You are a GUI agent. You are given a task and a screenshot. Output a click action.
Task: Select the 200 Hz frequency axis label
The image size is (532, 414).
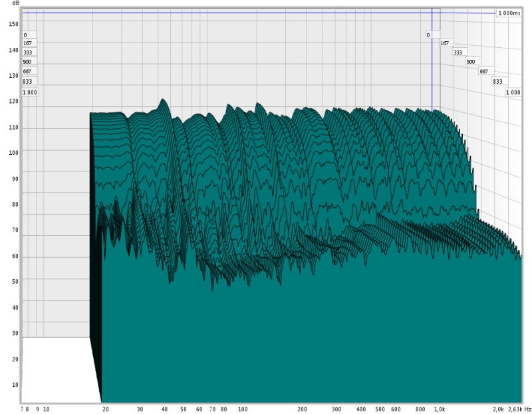click(x=302, y=409)
